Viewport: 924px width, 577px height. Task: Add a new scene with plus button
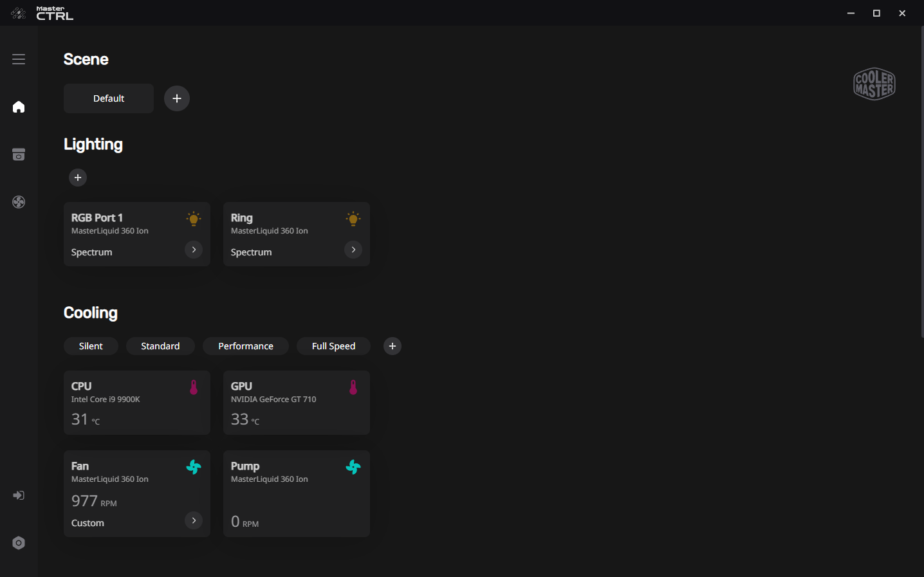(177, 98)
